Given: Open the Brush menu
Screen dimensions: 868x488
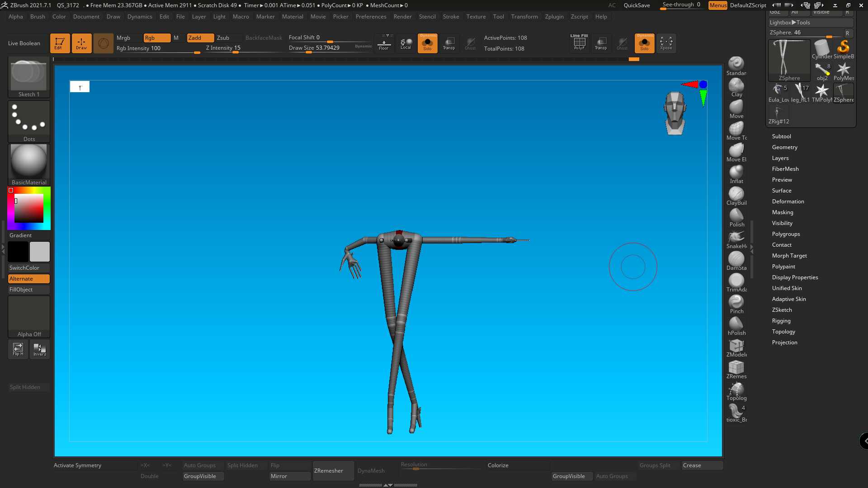Looking at the screenshot, I should click(38, 17).
